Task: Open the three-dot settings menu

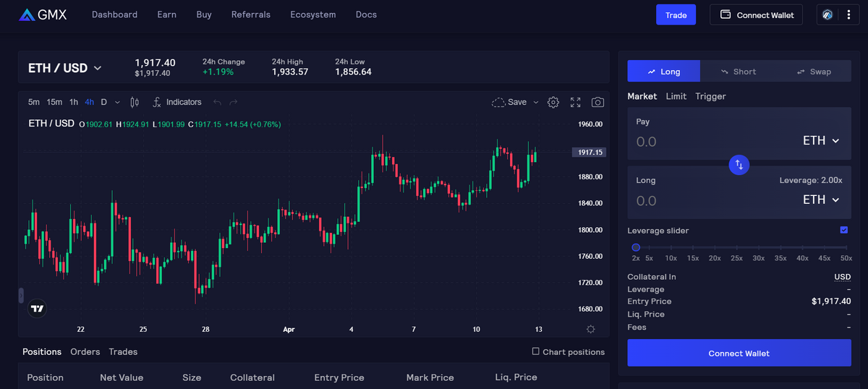Action: (x=848, y=14)
